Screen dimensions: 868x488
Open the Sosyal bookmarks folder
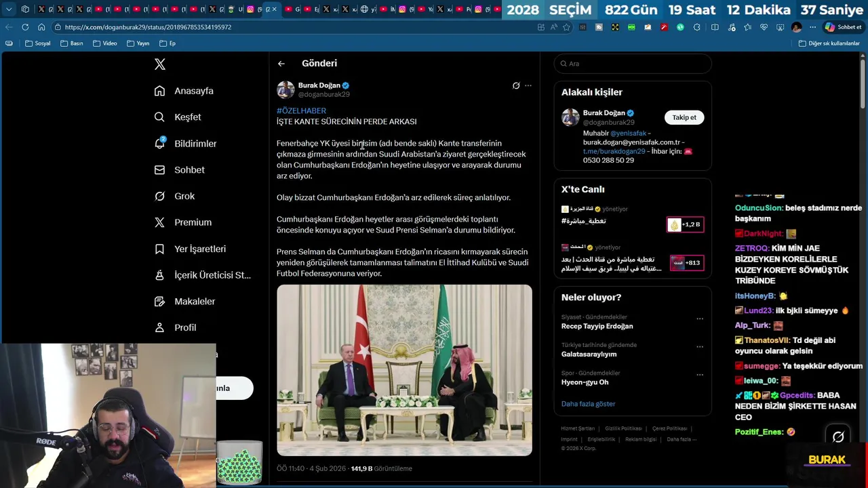coord(38,43)
